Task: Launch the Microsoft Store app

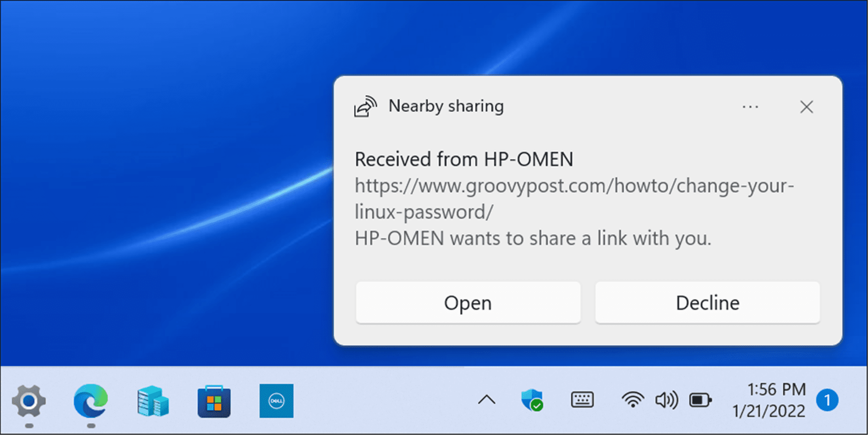Action: [x=214, y=401]
